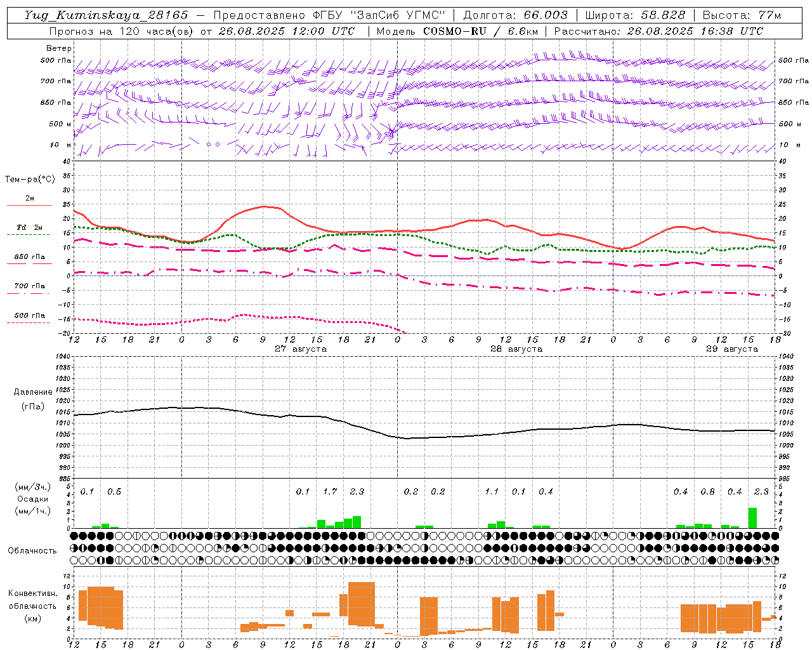
Task: Click the 0.8 precipitation amount value
Action: pyautogui.click(x=707, y=491)
